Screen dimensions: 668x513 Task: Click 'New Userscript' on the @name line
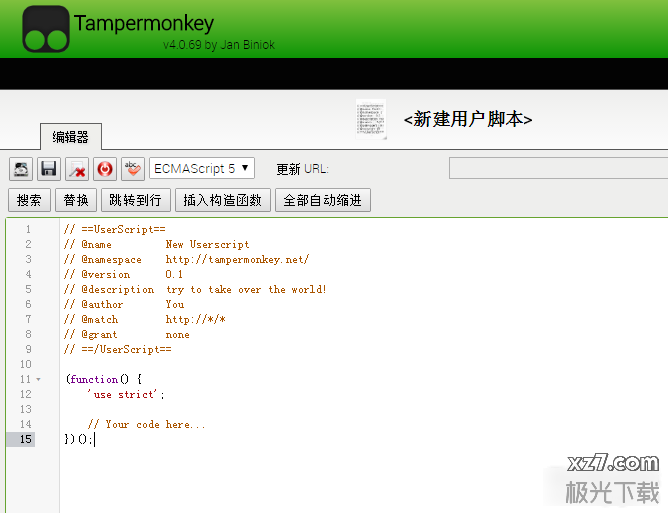pos(207,244)
